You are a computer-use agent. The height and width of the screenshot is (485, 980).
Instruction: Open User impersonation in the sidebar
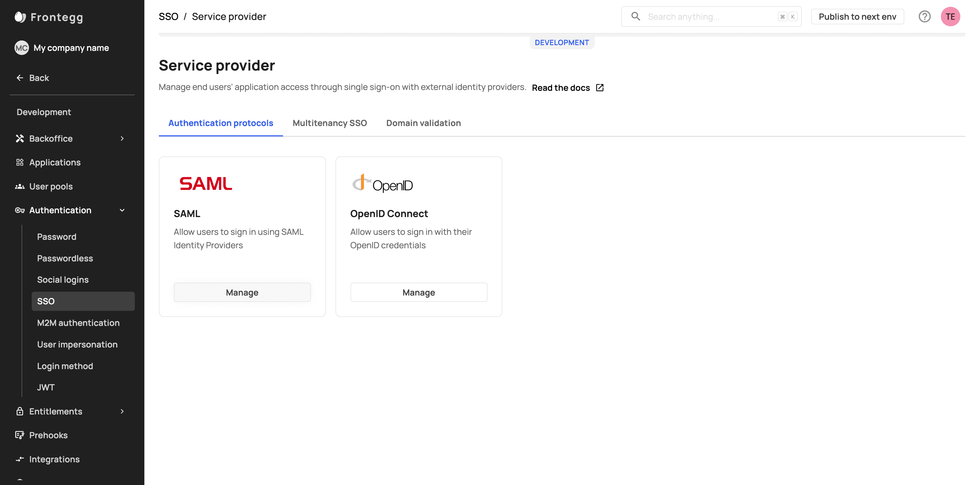pos(77,344)
